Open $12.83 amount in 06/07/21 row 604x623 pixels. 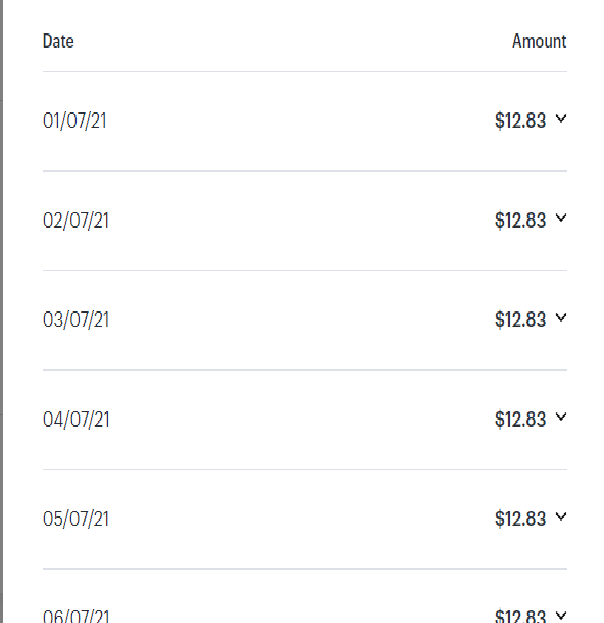pos(521,616)
